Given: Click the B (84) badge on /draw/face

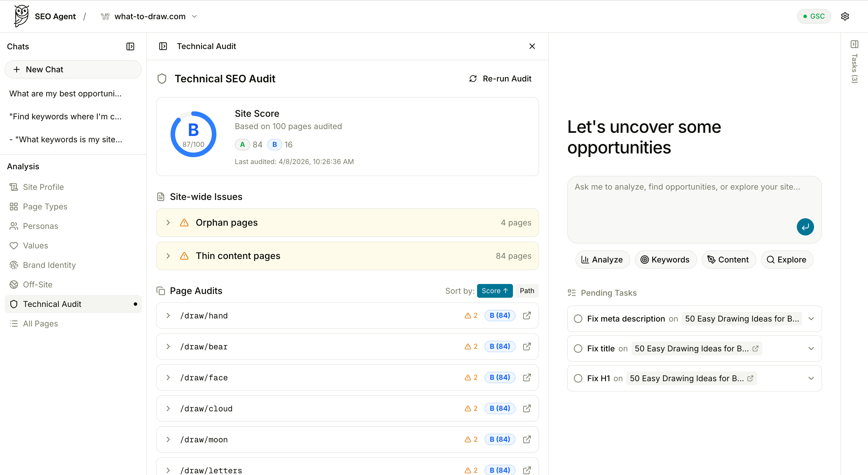Looking at the screenshot, I should point(500,377).
